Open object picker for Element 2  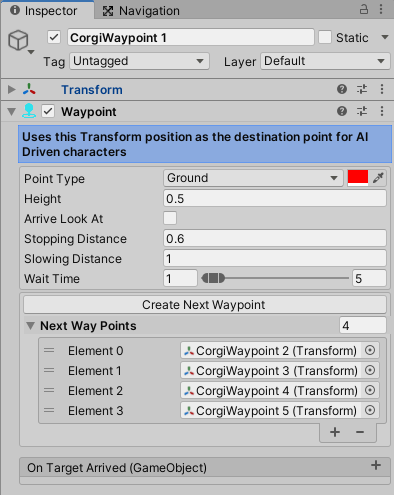pyautogui.click(x=370, y=390)
